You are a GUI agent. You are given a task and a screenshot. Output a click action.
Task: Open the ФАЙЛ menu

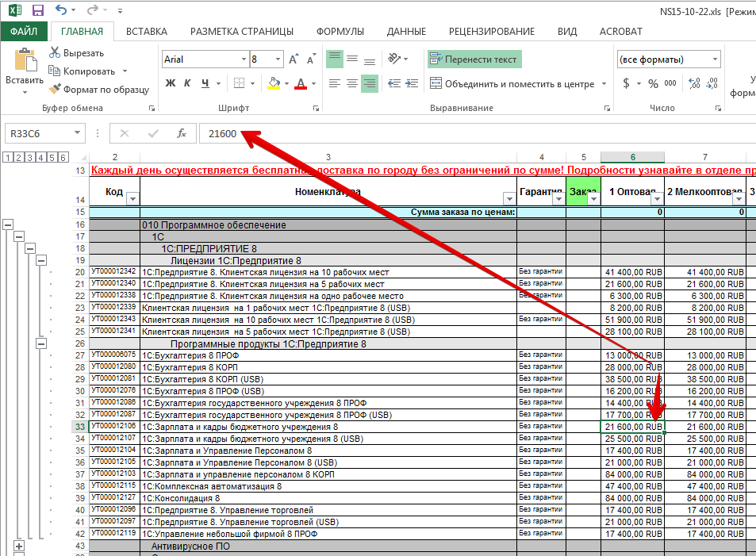pos(24,32)
